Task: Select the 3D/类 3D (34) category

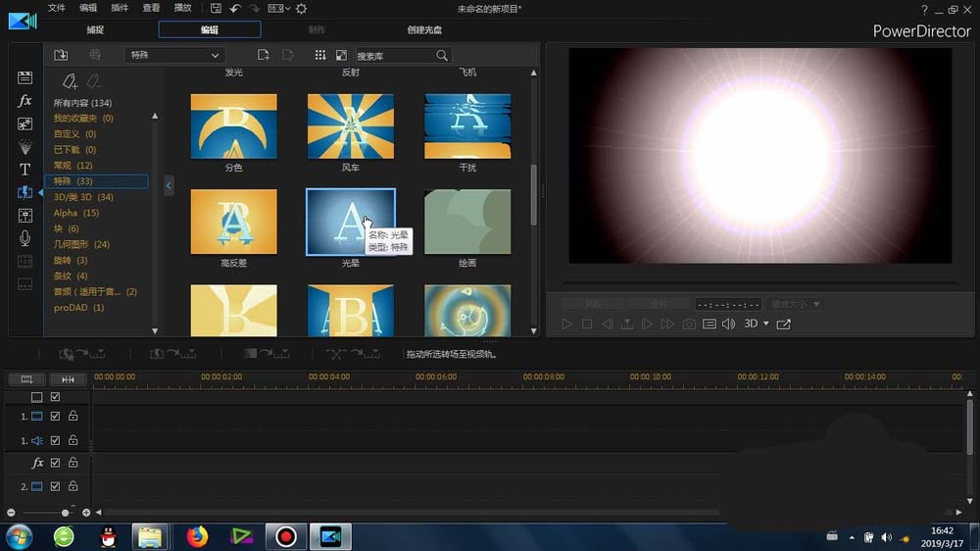Action: (83, 197)
